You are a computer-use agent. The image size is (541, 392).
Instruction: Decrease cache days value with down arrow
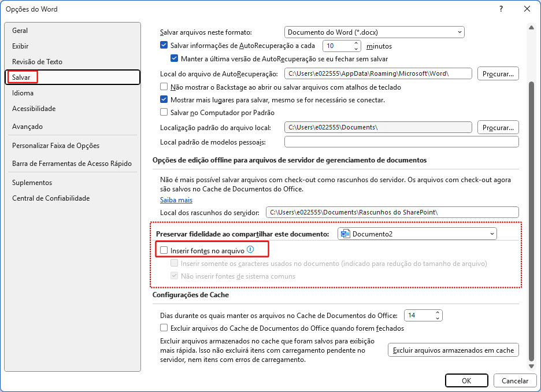tap(437, 318)
